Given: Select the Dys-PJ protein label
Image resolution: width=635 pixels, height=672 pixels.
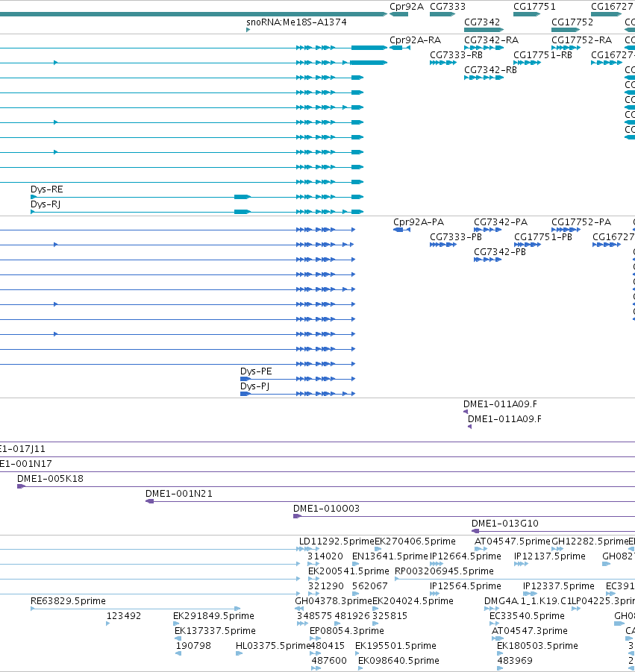Looking at the screenshot, I should (254, 386).
